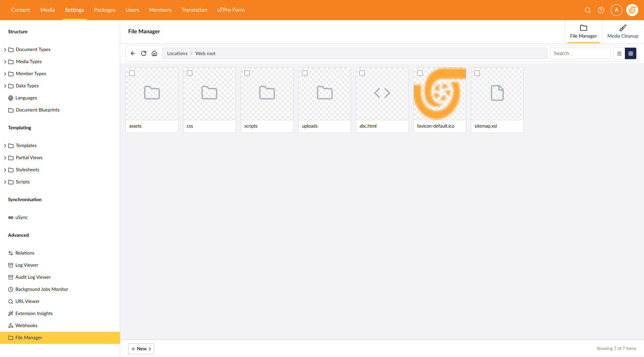Expand the Stylesheets tree node
The height and width of the screenshot is (357, 644).
point(5,170)
